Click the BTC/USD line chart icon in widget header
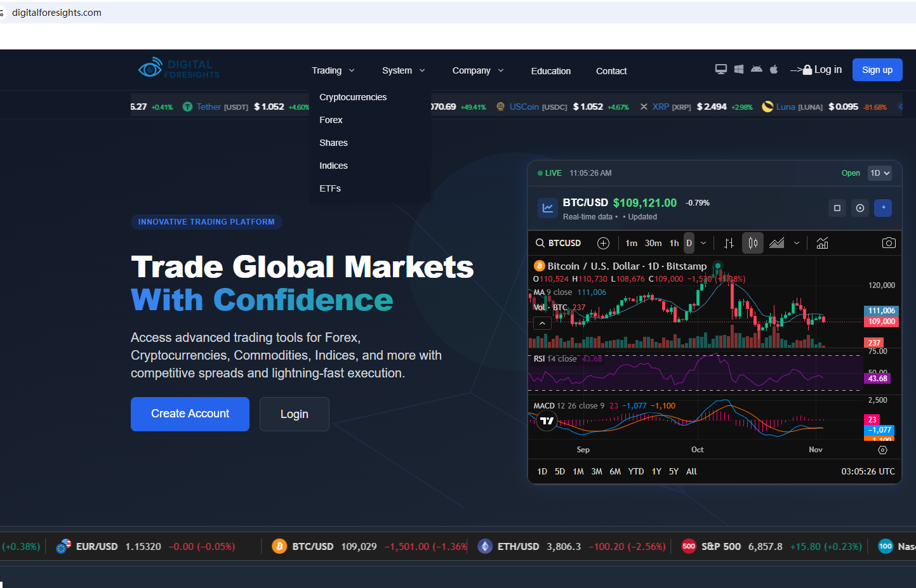 click(x=547, y=208)
